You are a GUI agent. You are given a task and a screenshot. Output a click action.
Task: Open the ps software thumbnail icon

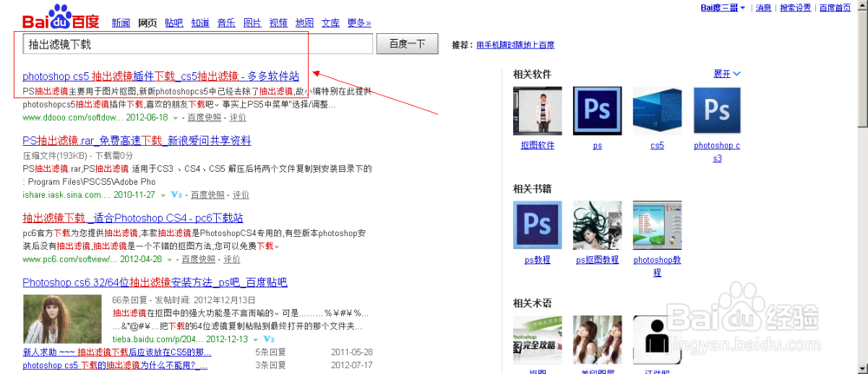click(x=597, y=111)
